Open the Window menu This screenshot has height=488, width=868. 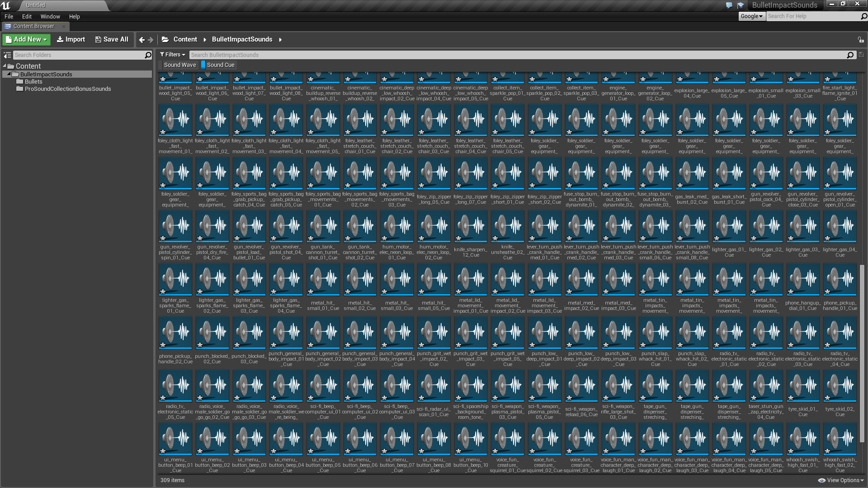[x=50, y=17]
